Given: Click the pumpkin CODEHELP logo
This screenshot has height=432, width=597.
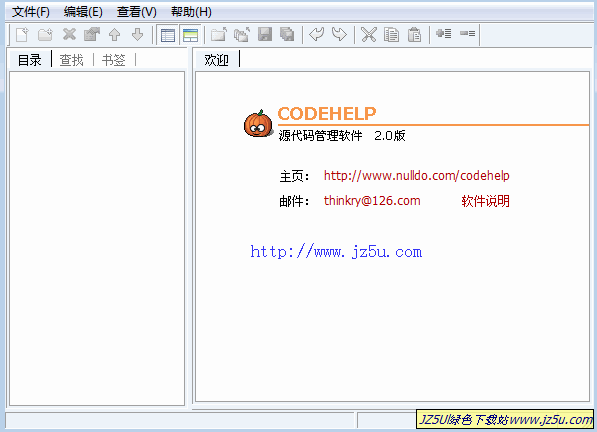Looking at the screenshot, I should pyautogui.click(x=258, y=123).
